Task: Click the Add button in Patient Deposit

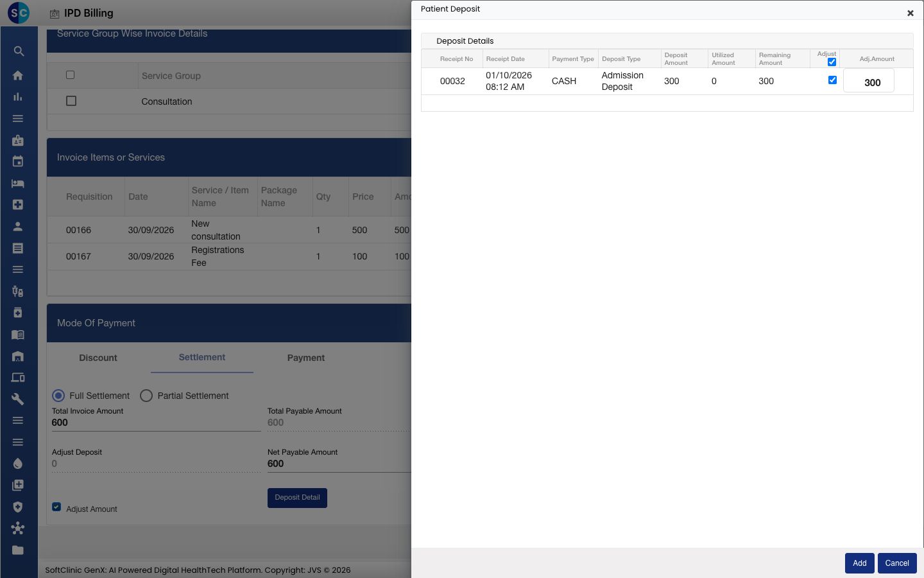Action: 860,563
